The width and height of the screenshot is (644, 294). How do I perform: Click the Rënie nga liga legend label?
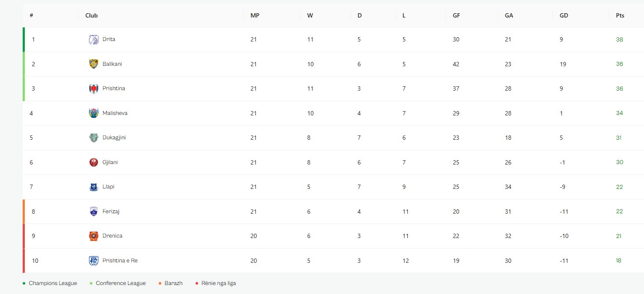218,283
